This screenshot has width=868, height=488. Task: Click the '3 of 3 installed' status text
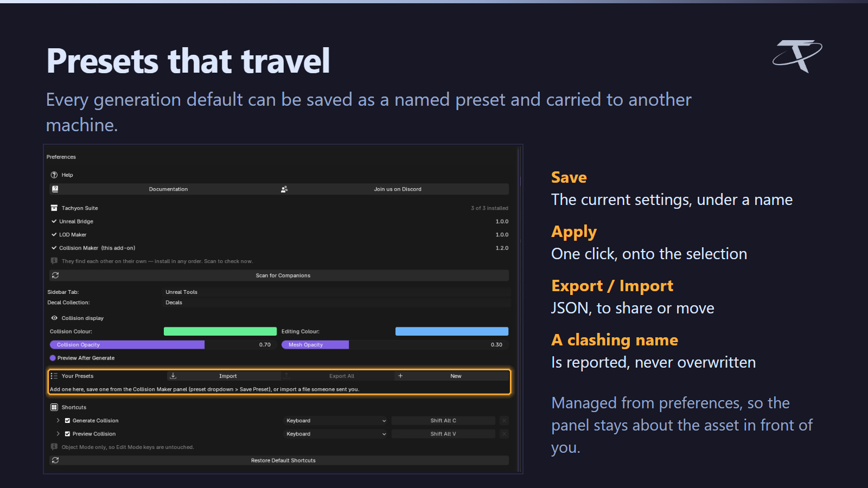(489, 208)
